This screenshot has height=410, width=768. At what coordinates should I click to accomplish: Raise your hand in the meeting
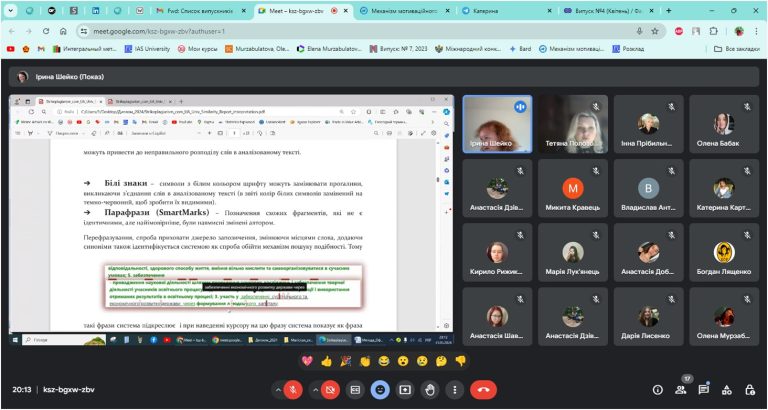(x=430, y=390)
